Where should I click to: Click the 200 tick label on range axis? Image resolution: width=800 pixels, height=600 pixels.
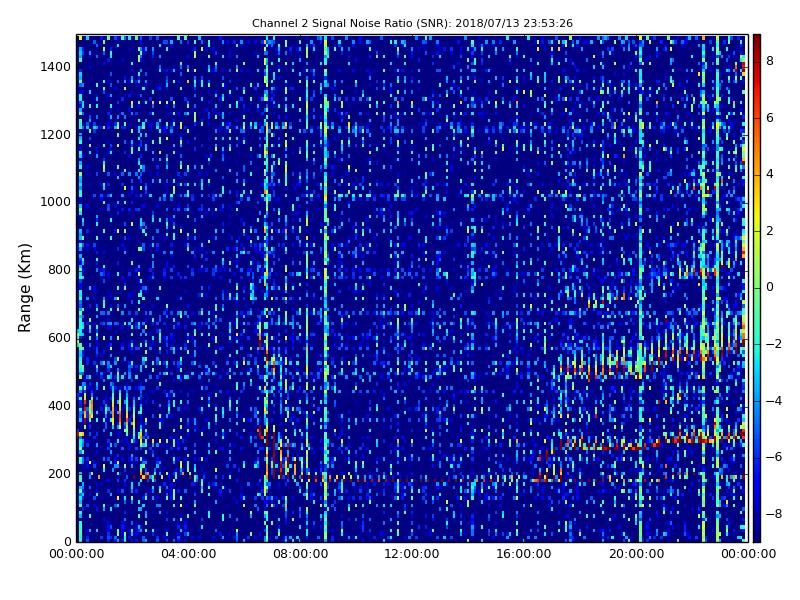tap(59, 473)
